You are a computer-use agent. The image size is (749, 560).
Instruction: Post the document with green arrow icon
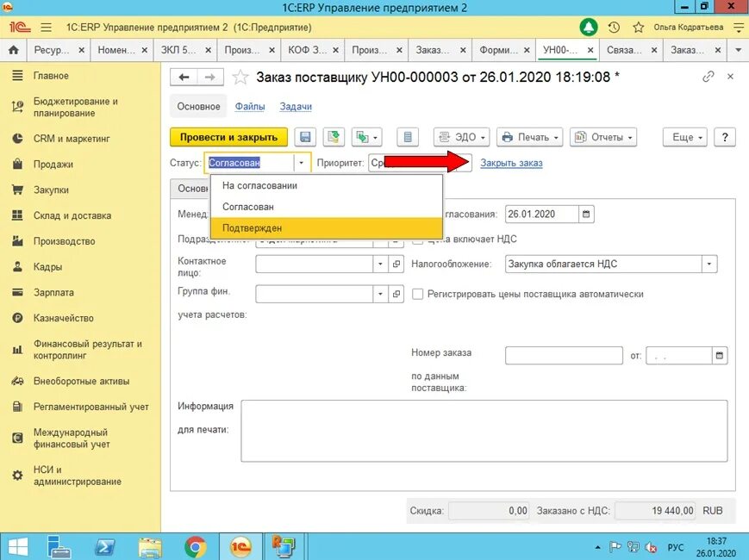tap(334, 137)
